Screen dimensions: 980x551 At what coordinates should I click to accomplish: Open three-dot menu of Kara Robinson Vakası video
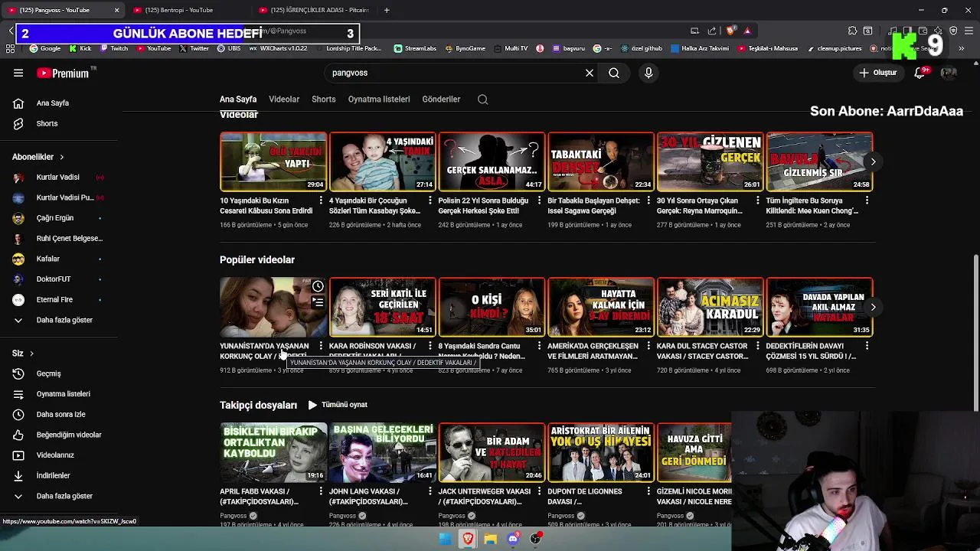(x=430, y=347)
